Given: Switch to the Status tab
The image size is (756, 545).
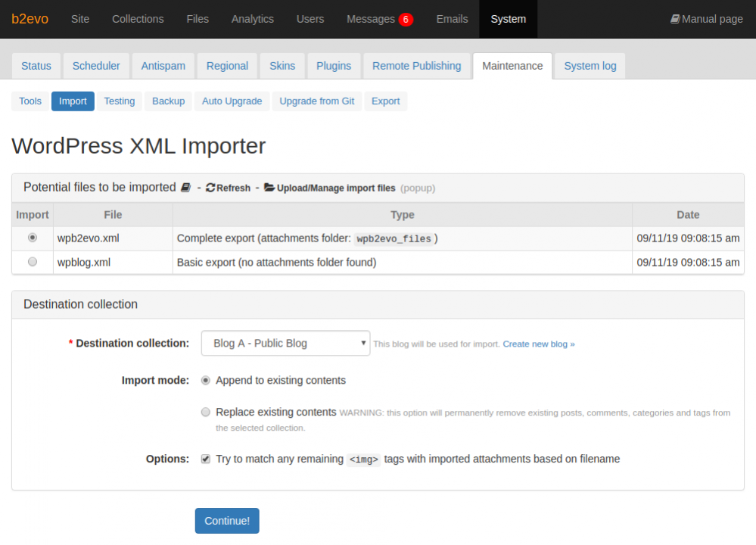Looking at the screenshot, I should tap(36, 66).
